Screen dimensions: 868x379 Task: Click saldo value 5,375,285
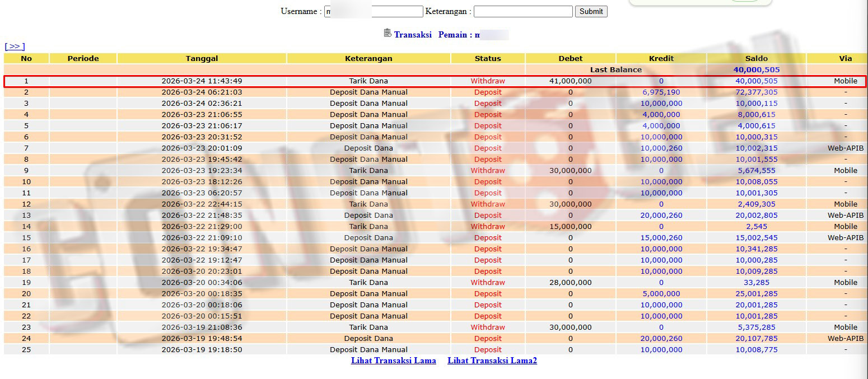click(x=757, y=327)
